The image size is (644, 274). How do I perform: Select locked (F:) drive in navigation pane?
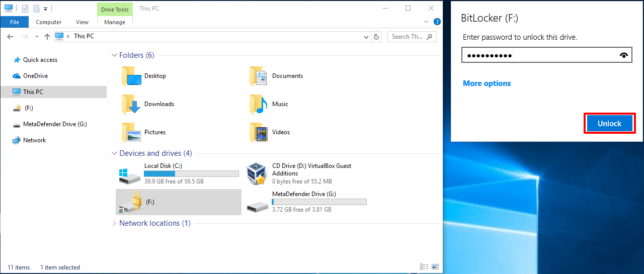(29, 108)
